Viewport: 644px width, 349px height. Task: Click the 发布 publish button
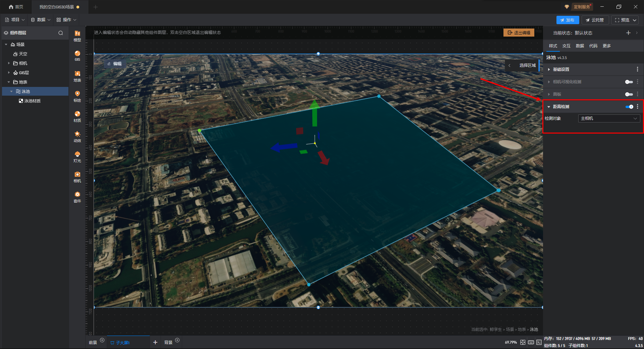point(568,20)
